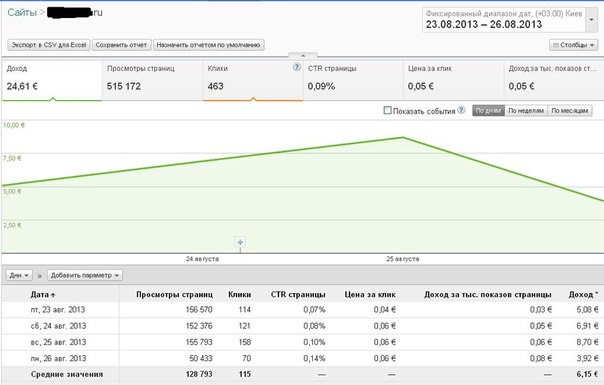Open the Сайты breadcrumb link
Image resolution: width=604 pixels, height=385 pixels.
(22, 12)
